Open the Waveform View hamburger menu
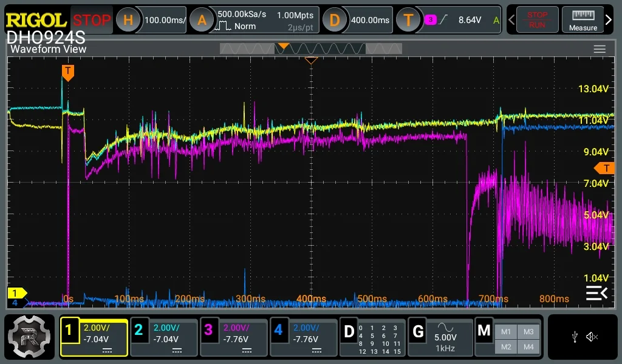Image resolution: width=622 pixels, height=364 pixels. 600,49
